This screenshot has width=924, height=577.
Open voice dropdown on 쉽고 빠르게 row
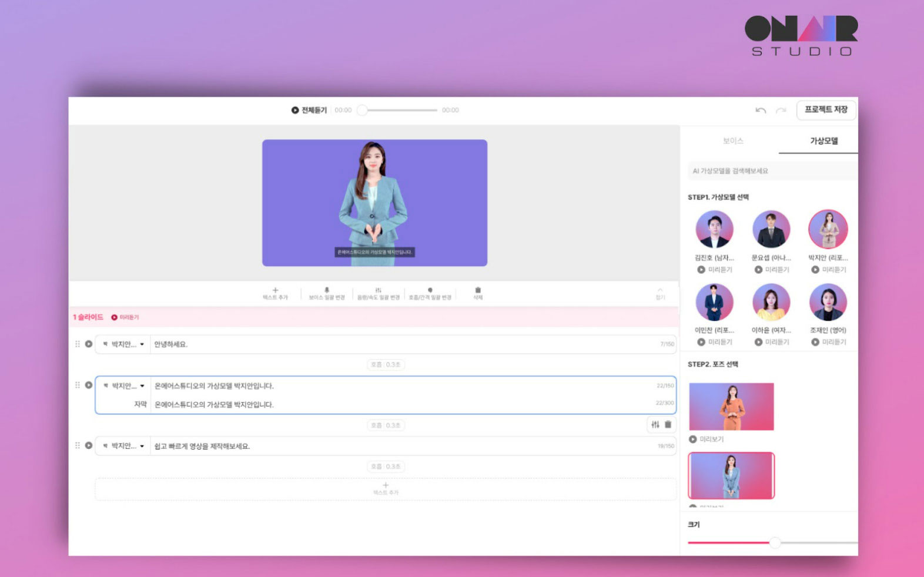coord(123,446)
